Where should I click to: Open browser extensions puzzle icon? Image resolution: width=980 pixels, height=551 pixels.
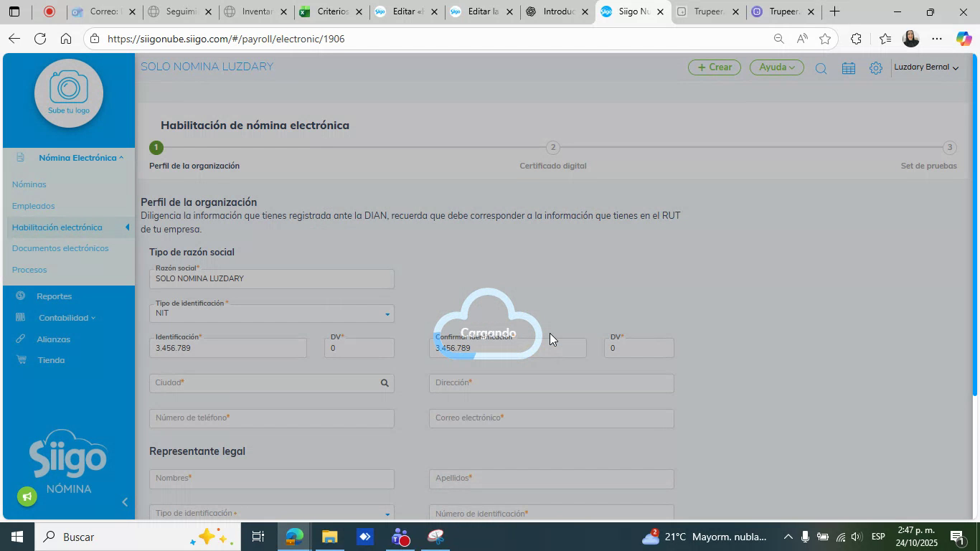(856, 39)
